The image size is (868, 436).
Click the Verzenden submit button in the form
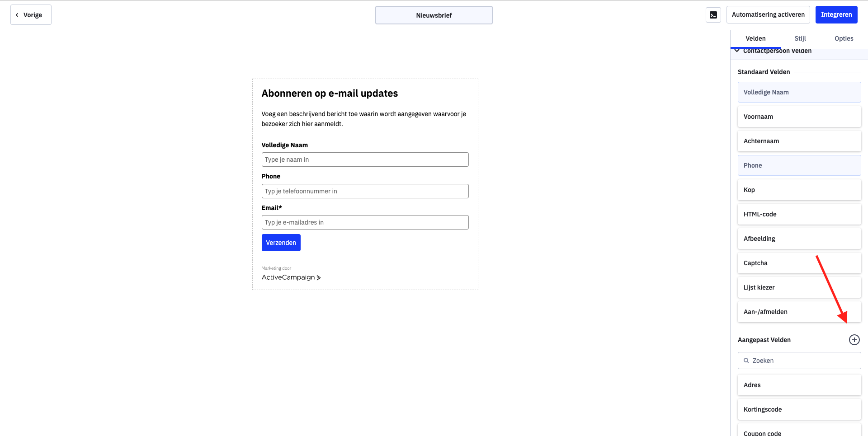click(x=281, y=243)
